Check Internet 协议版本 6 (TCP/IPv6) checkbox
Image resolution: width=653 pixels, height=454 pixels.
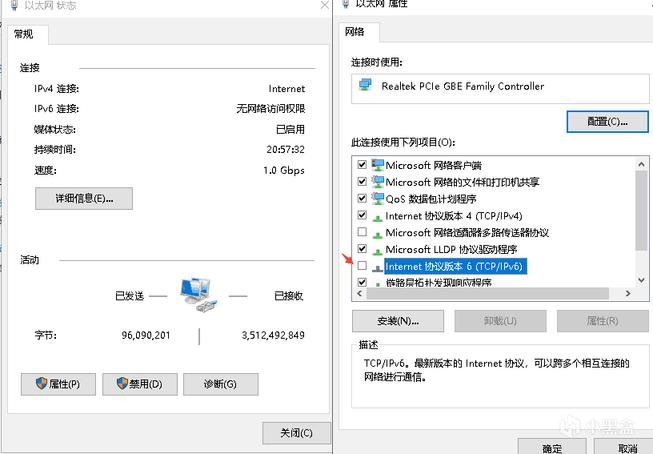coord(362,265)
